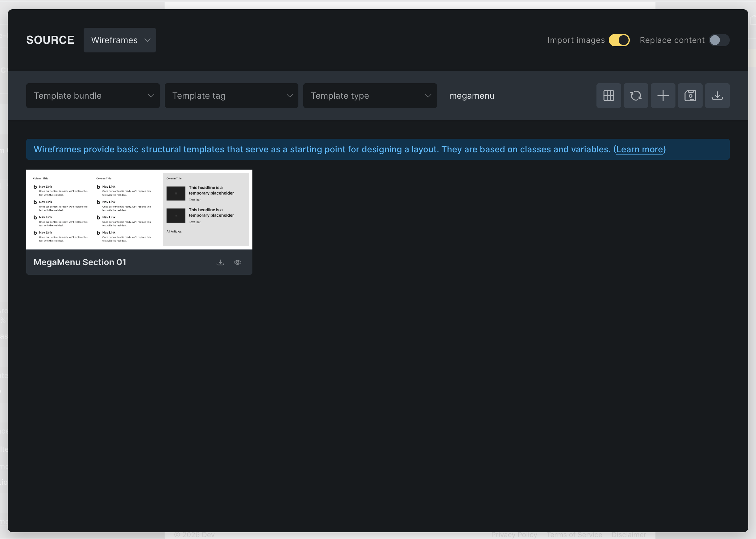The width and height of the screenshot is (756, 539).
Task: Click the Privacy Policy footer link
Action: coord(514,535)
